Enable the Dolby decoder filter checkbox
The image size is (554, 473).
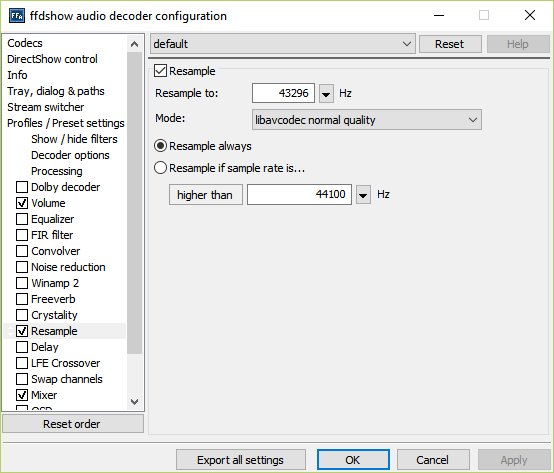tap(22, 187)
